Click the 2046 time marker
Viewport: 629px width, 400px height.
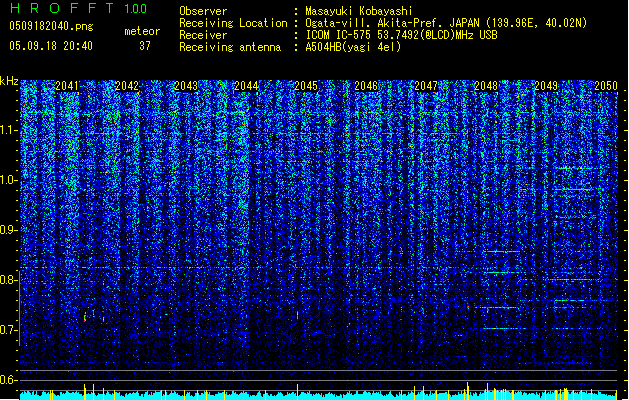coord(366,86)
